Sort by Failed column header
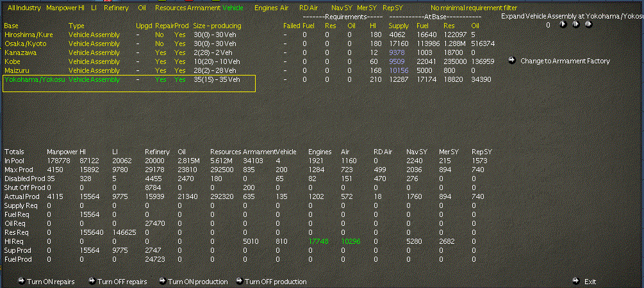This screenshot has height=288, width=644. (x=292, y=26)
